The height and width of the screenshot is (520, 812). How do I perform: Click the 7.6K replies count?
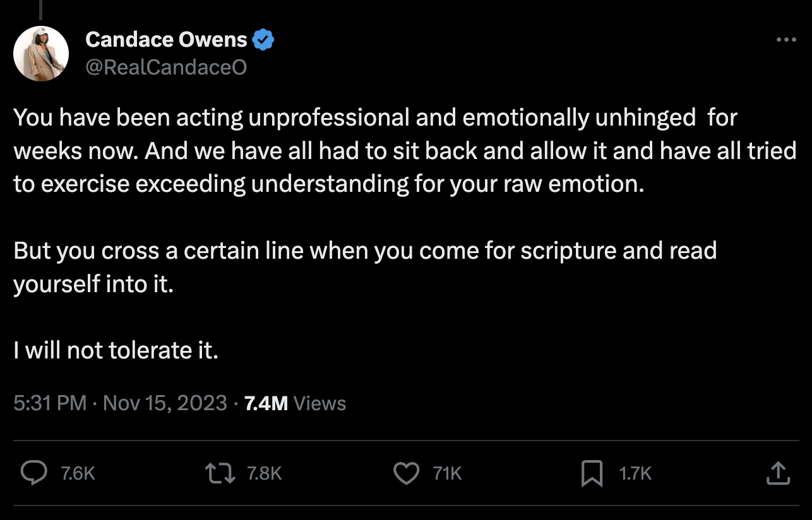click(78, 473)
